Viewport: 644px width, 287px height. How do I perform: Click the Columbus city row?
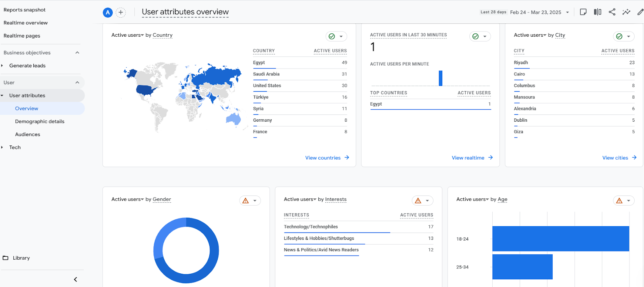(x=574, y=86)
